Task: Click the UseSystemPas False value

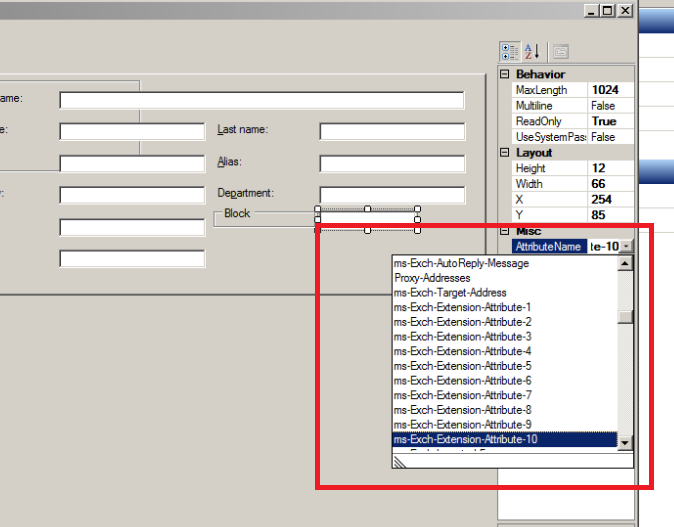Action: click(610, 137)
